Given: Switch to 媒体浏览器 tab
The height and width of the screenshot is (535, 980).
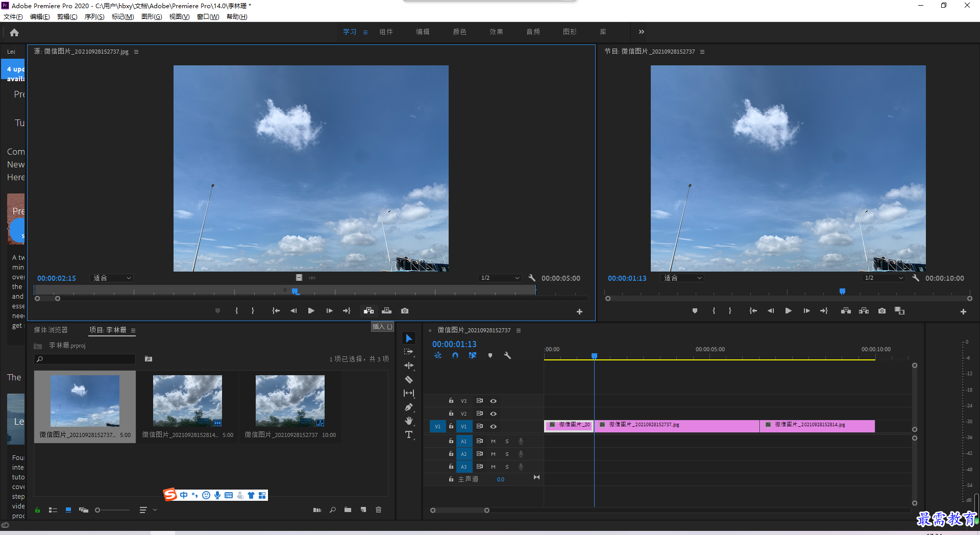Looking at the screenshot, I should click(x=51, y=330).
